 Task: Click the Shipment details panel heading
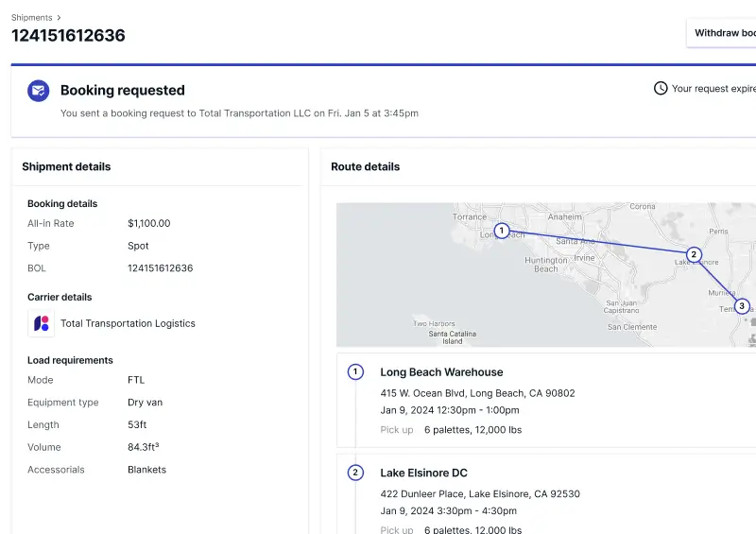coord(66,167)
